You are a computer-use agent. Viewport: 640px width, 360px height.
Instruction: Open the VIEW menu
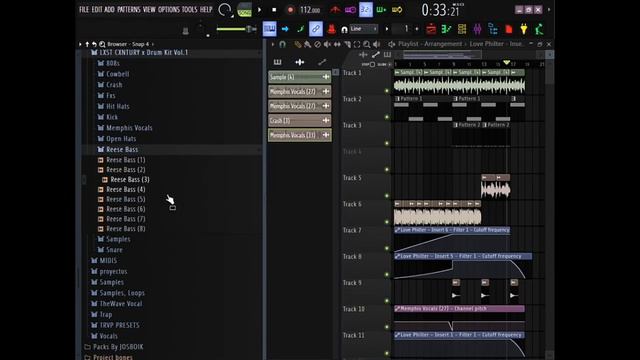[149, 9]
